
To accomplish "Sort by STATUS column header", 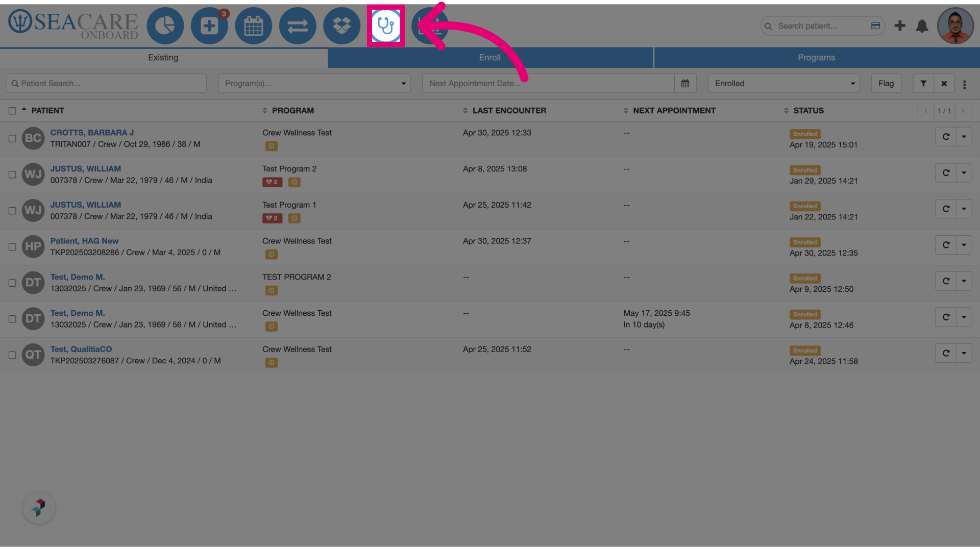I will pyautogui.click(x=808, y=111).
